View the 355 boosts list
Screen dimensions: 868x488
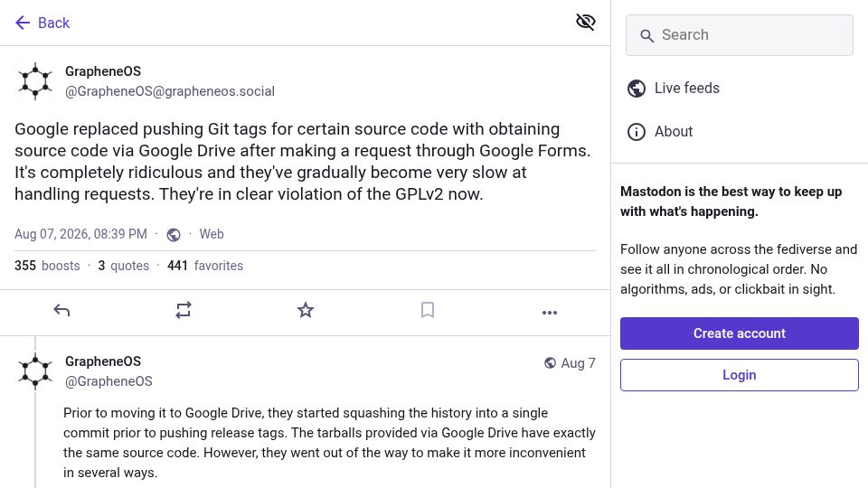tap(47, 266)
